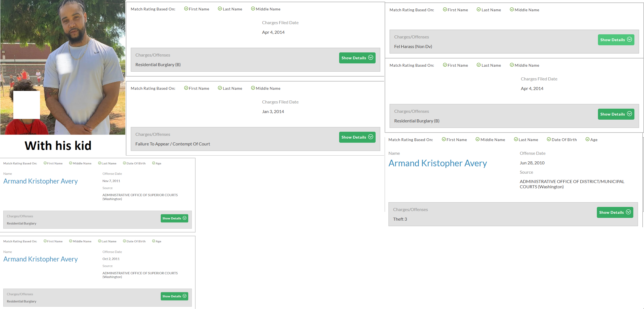The height and width of the screenshot is (309, 644).
Task: Open the Armand Kristopher Avery link dated Nov 7, 2011
Action: point(41,181)
